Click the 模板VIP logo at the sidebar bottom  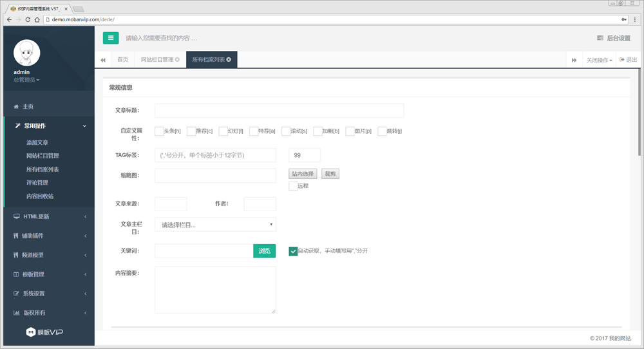click(x=44, y=332)
